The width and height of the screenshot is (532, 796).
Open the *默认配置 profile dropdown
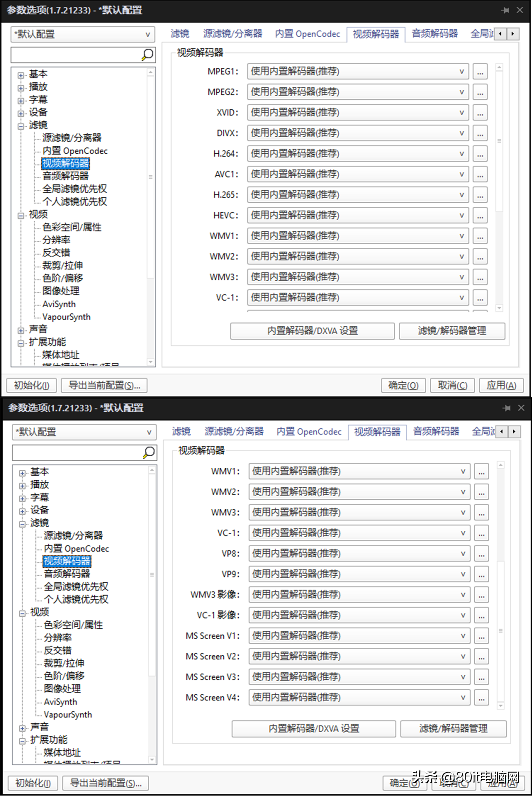(147, 34)
